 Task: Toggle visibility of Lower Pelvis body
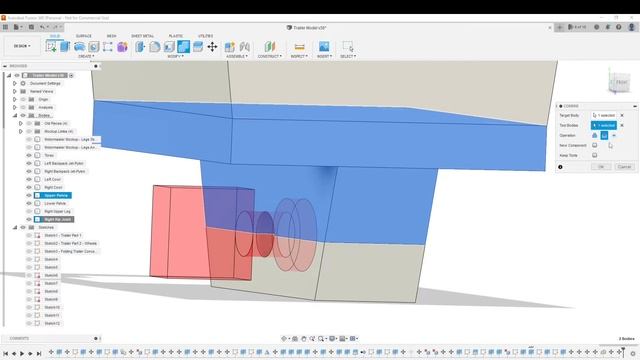coord(29,203)
